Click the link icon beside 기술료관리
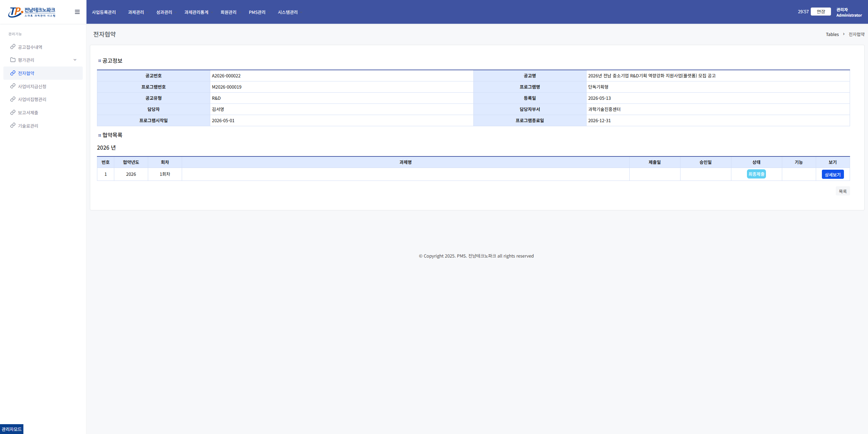The height and width of the screenshot is (434, 868). [x=13, y=125]
